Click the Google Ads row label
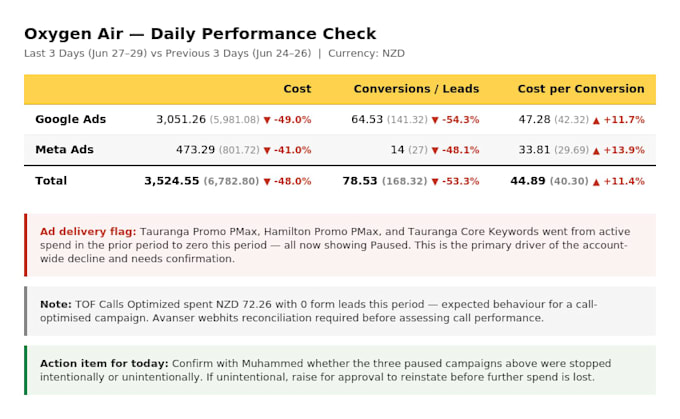The width and height of the screenshot is (680, 419). tap(70, 119)
